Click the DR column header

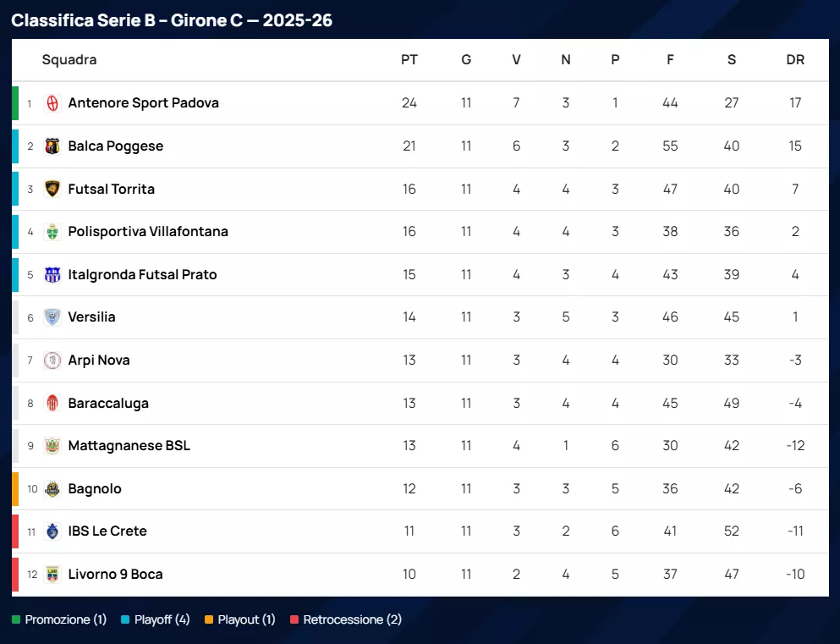pos(795,60)
